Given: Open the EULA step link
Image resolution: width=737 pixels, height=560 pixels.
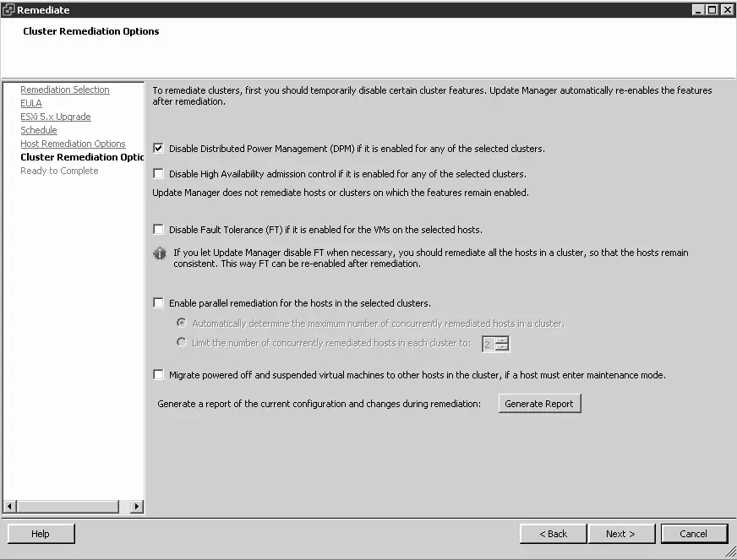Looking at the screenshot, I should [x=31, y=103].
